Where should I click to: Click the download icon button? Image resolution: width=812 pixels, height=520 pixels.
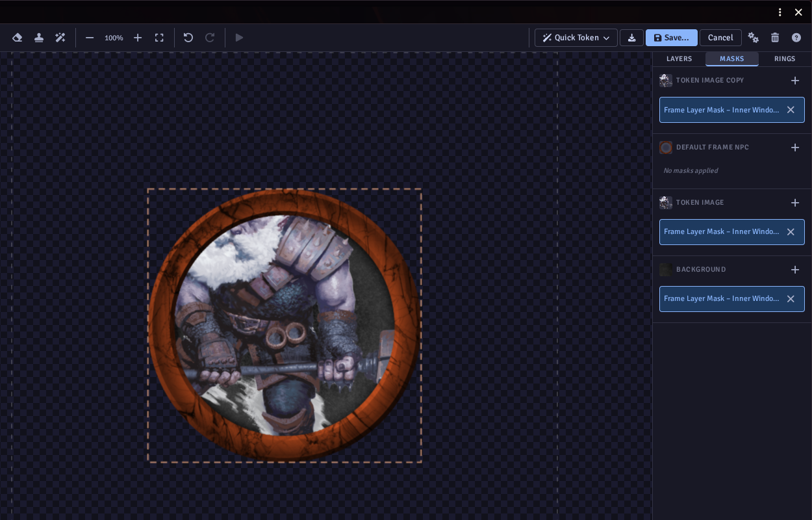(x=631, y=38)
